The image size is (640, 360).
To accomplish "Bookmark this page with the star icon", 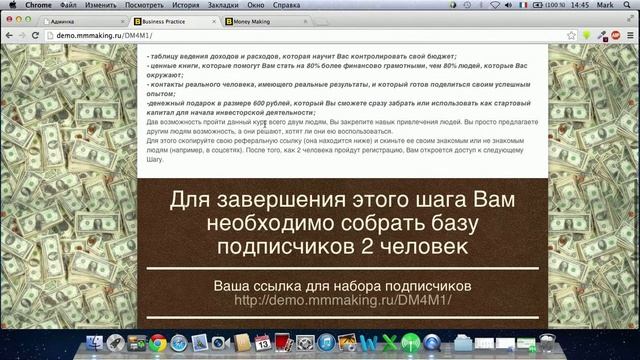I will point(571,36).
